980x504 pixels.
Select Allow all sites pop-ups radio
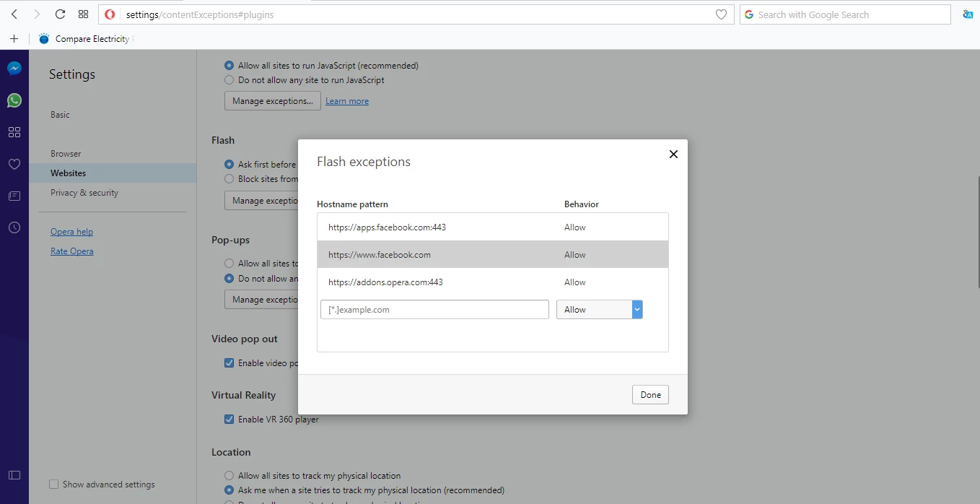pos(229,264)
